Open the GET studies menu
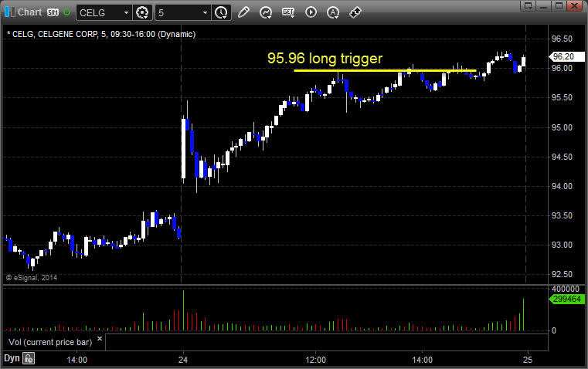Viewport: 588px width, 369px height. pos(288,12)
